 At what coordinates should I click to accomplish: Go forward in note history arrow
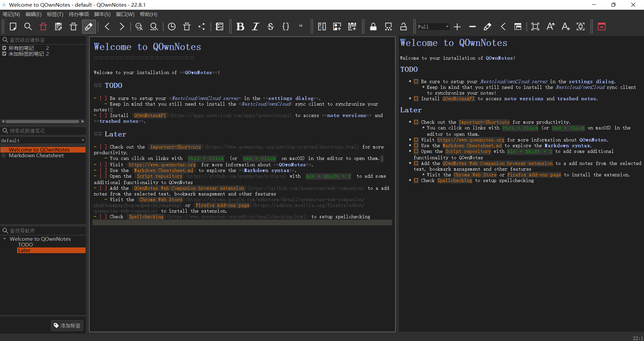(x=122, y=26)
